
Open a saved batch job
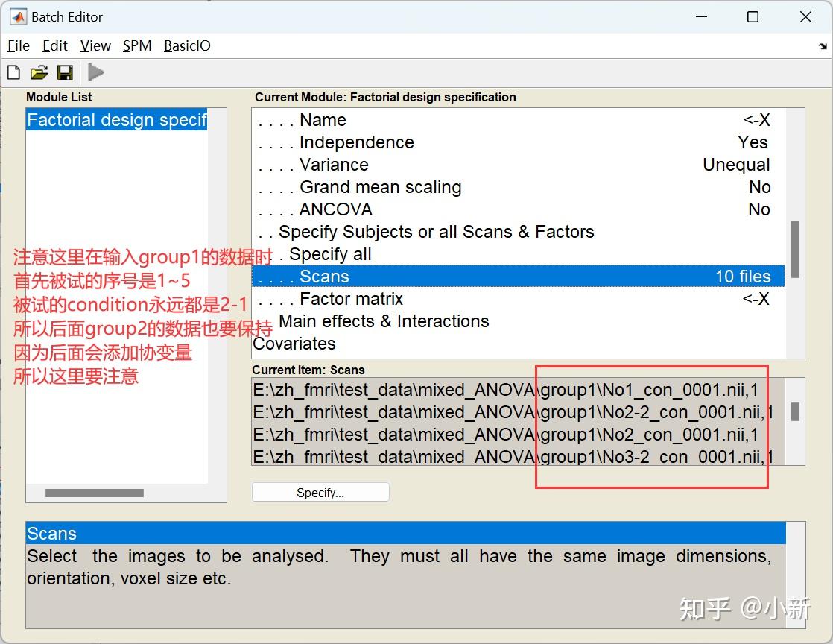pos(39,72)
